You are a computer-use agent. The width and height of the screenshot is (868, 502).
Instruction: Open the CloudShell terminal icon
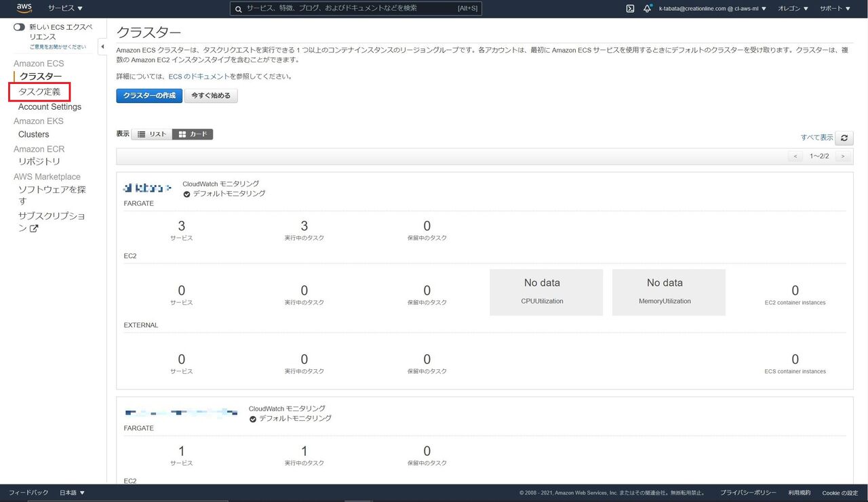click(630, 9)
